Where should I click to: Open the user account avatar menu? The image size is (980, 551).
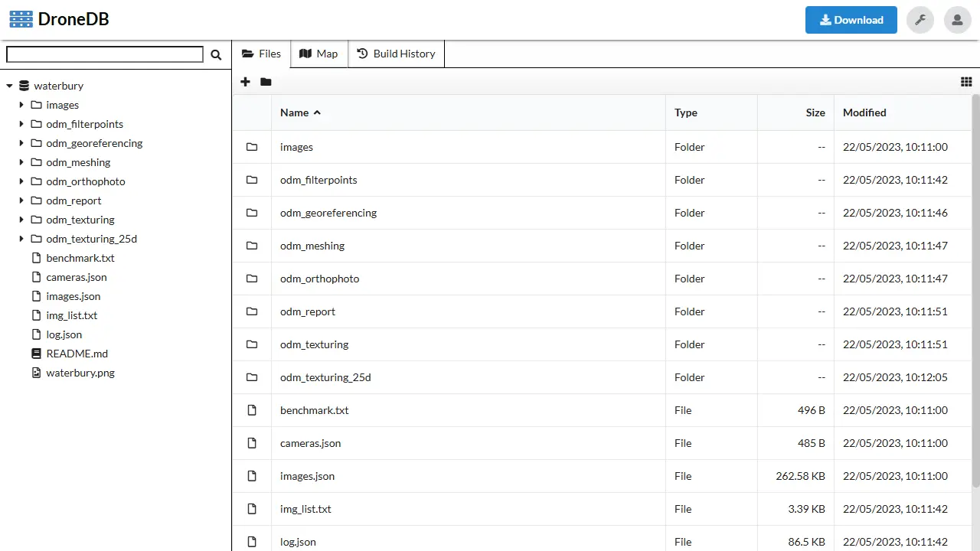[x=957, y=20]
